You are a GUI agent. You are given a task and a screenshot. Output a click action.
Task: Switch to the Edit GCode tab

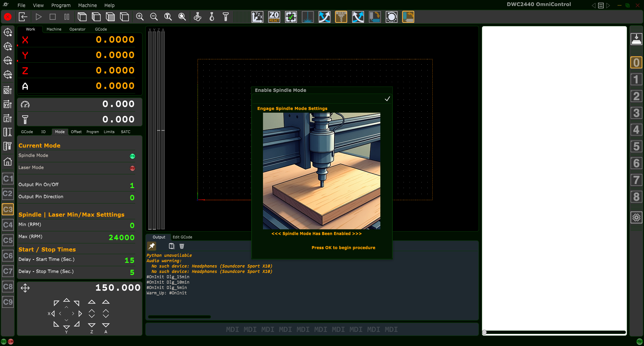tap(182, 237)
